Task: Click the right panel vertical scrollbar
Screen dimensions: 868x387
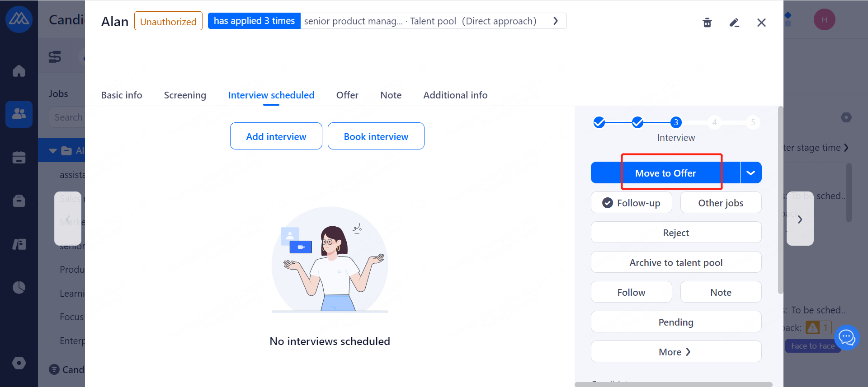Action: [780, 200]
